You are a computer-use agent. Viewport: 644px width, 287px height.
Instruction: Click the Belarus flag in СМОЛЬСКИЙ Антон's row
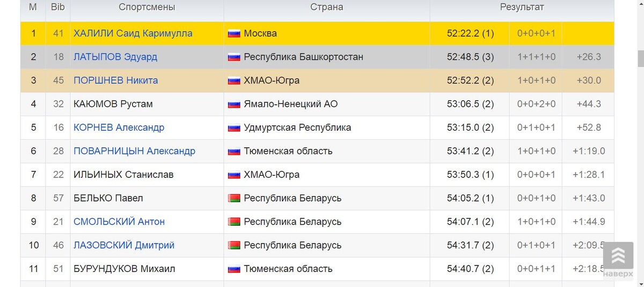[233, 222]
